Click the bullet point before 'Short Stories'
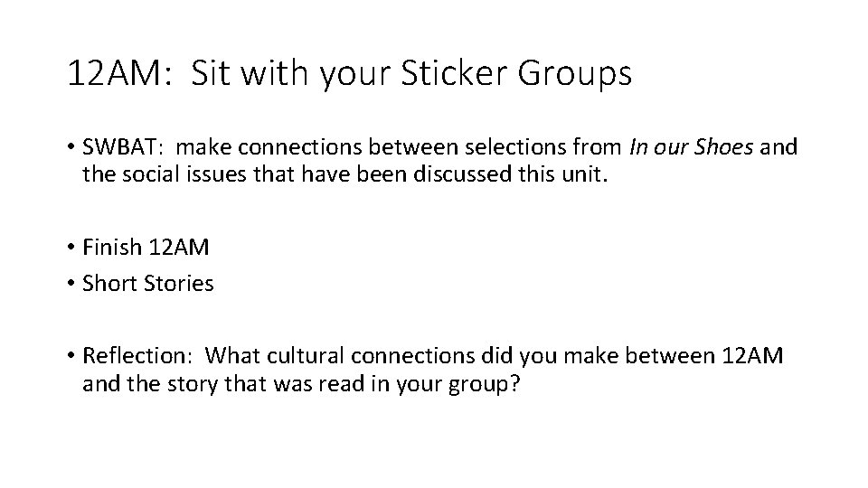 click(x=71, y=284)
